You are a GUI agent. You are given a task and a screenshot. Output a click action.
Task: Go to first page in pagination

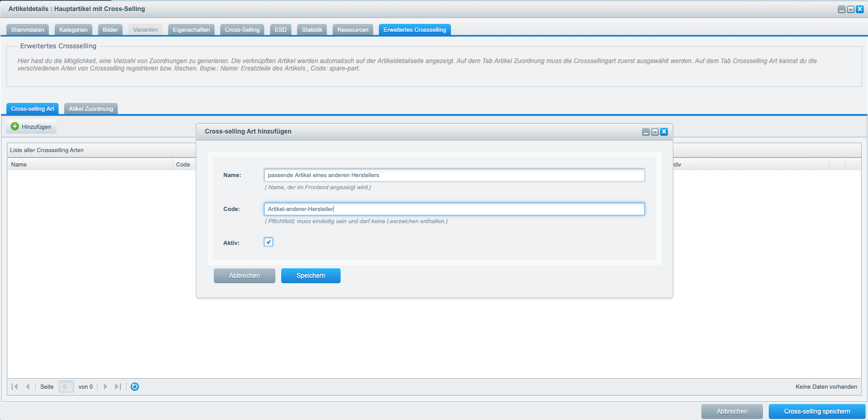(x=15, y=387)
